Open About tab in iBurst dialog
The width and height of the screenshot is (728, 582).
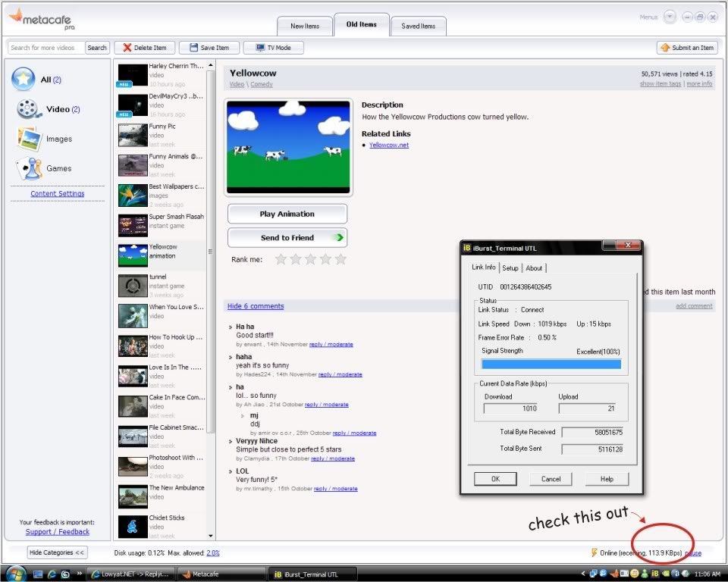534,268
